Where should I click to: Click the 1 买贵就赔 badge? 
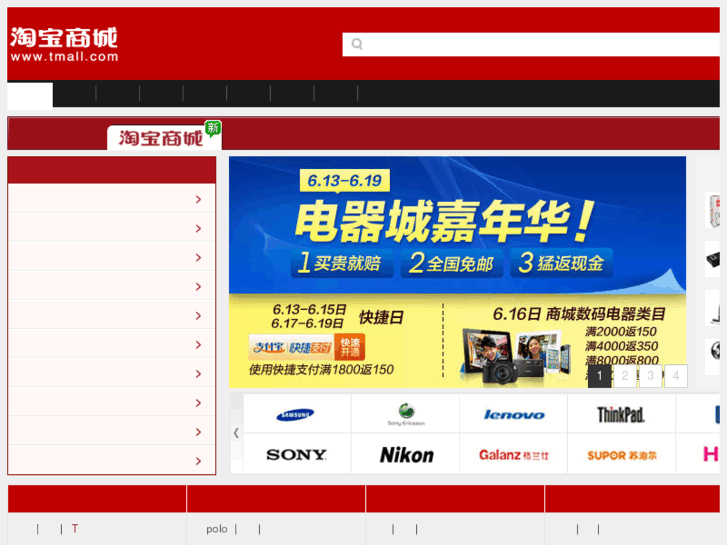tap(341, 263)
